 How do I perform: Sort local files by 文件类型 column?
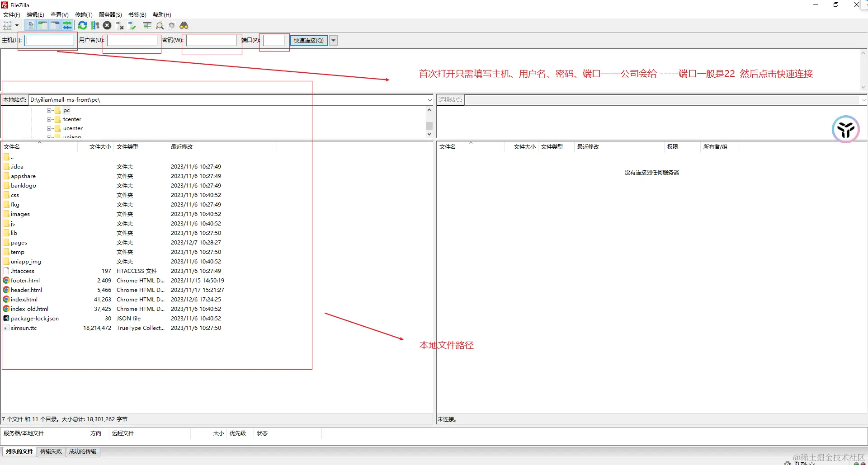click(141, 147)
